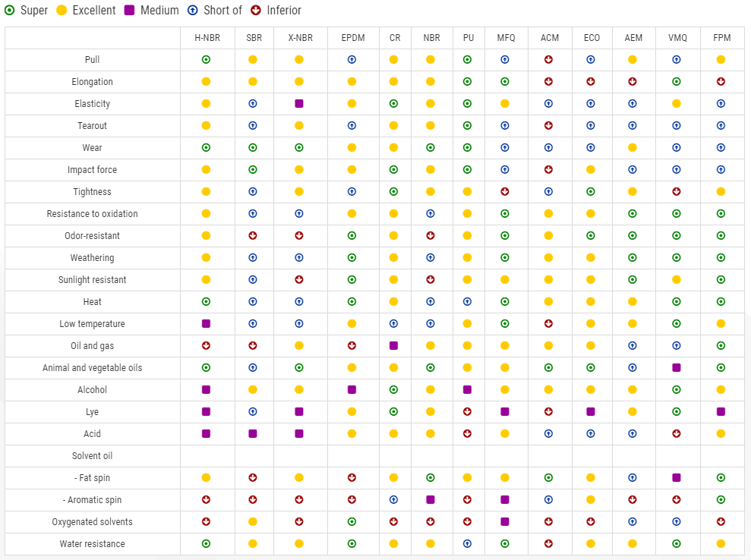The width and height of the screenshot is (751, 560).
Task: Click the Sunlight resistant row label
Action: coord(92,280)
